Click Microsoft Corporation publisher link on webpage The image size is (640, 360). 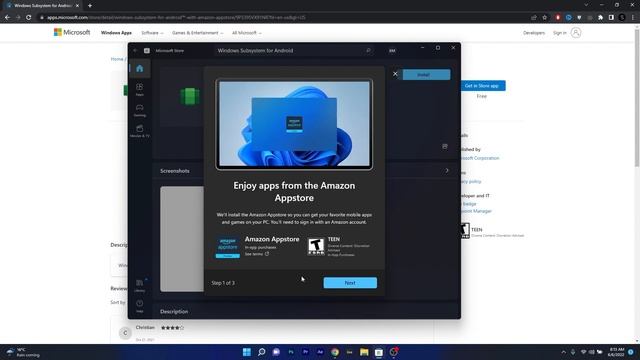coord(480,158)
